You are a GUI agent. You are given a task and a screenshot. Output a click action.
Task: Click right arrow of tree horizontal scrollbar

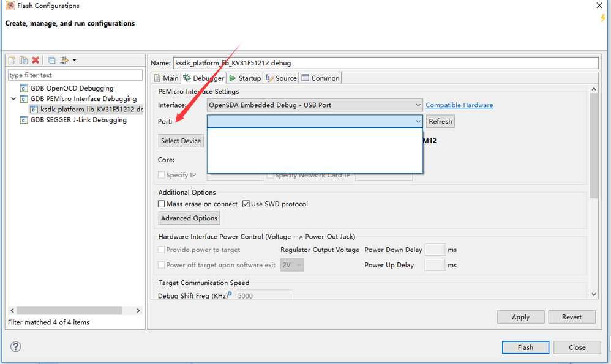tap(138, 311)
